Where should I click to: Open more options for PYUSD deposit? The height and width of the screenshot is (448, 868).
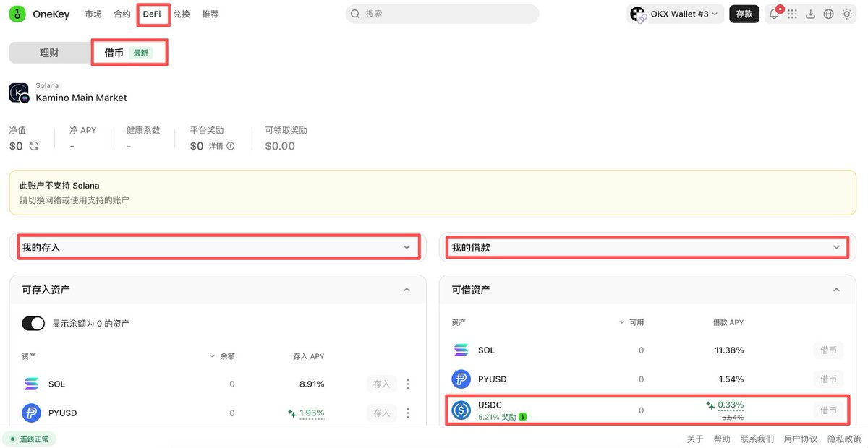[408, 413]
